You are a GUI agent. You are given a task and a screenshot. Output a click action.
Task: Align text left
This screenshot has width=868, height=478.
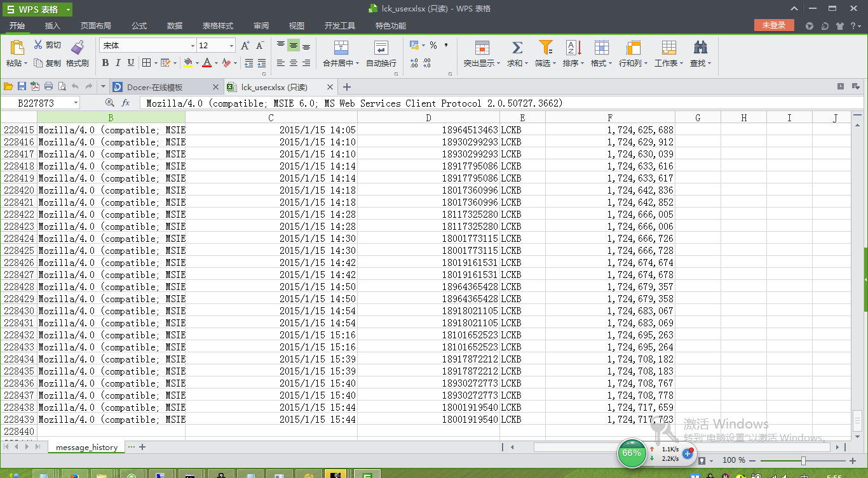(281, 63)
